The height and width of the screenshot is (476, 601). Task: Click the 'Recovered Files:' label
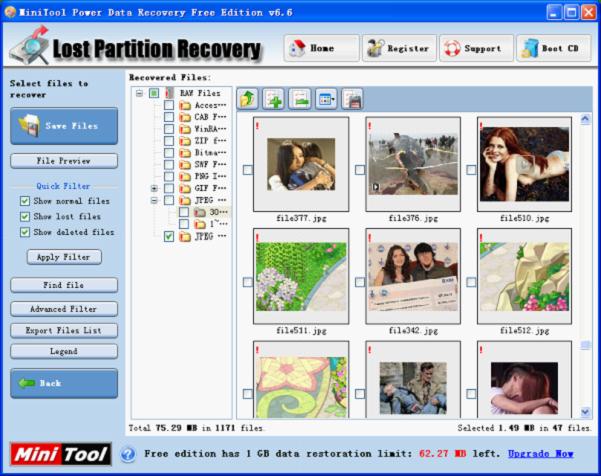(x=170, y=77)
